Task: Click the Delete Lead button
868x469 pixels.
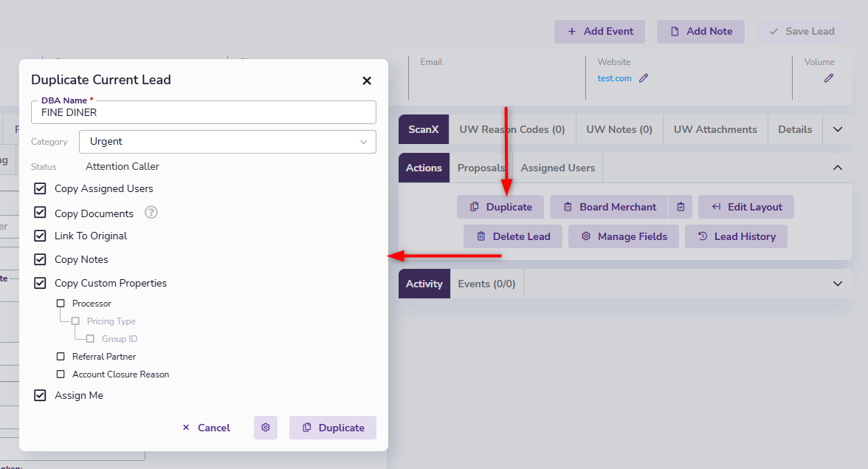Action: (513, 236)
